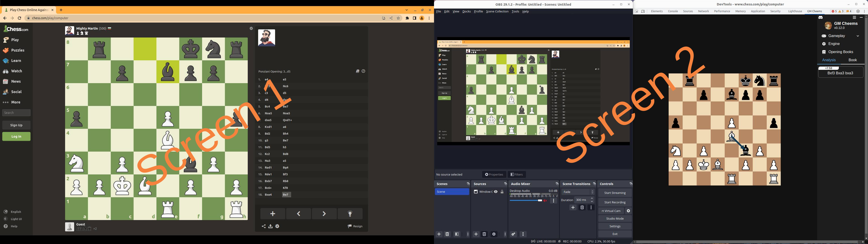Share the chess.com game
The image size is (868, 244).
pos(264,226)
